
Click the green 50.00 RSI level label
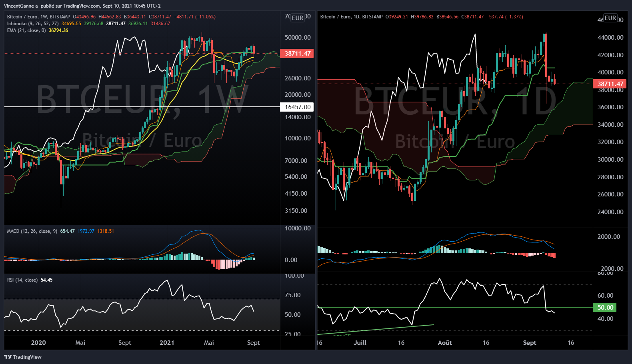click(605, 307)
